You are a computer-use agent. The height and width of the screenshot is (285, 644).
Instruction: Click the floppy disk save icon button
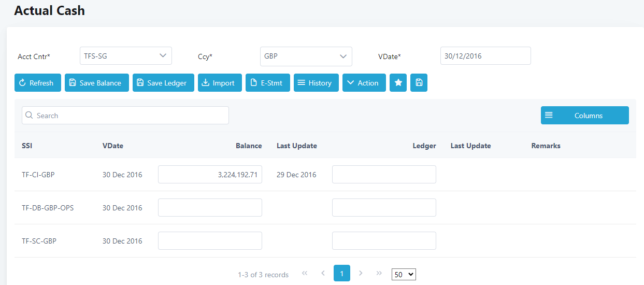[419, 83]
